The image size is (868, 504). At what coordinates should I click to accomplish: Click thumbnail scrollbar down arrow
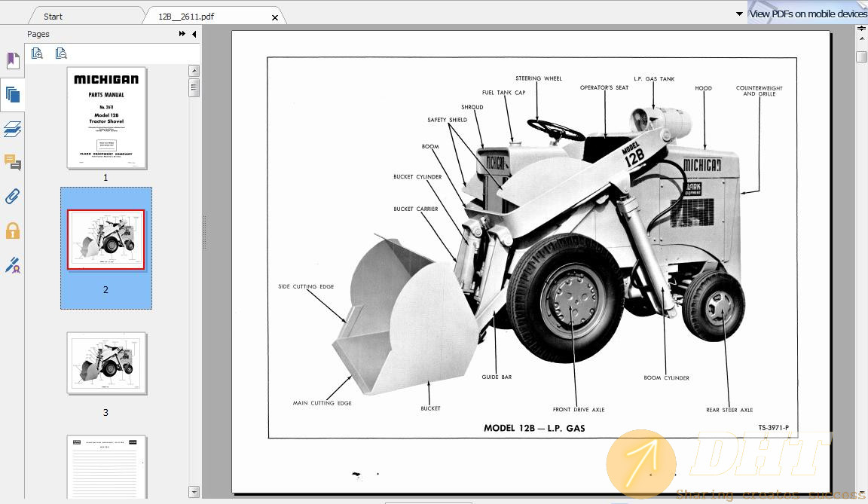tap(194, 492)
